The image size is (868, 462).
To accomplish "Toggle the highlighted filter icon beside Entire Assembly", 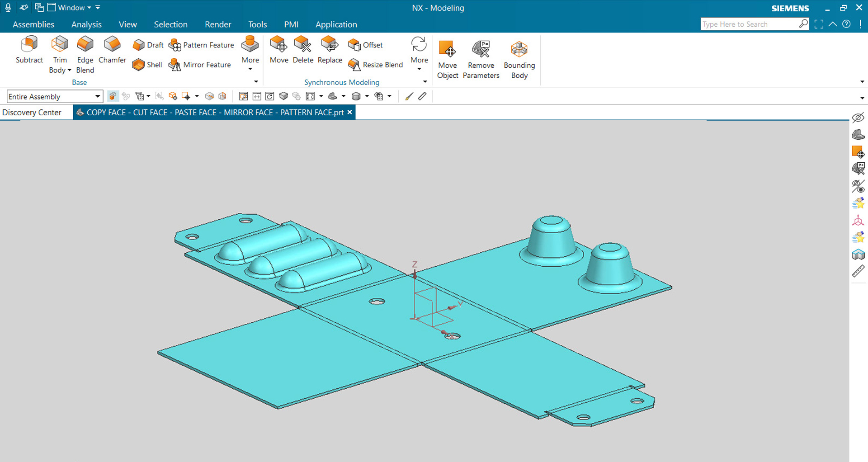I will pos(113,96).
